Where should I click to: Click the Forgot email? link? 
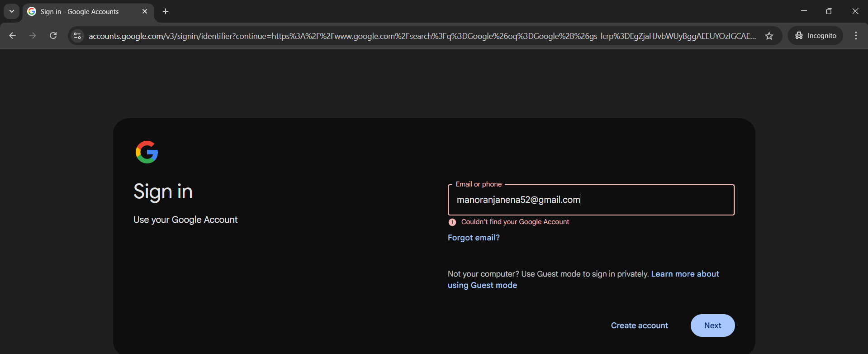pos(474,238)
